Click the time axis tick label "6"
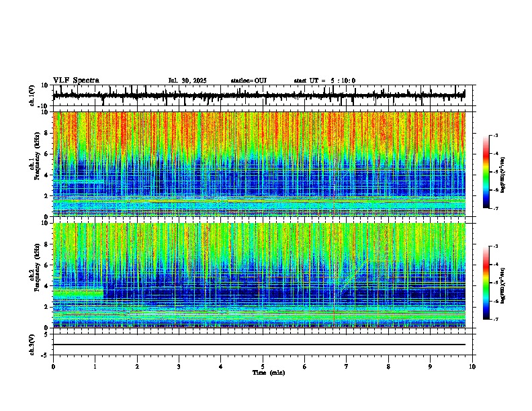 click(305, 367)
